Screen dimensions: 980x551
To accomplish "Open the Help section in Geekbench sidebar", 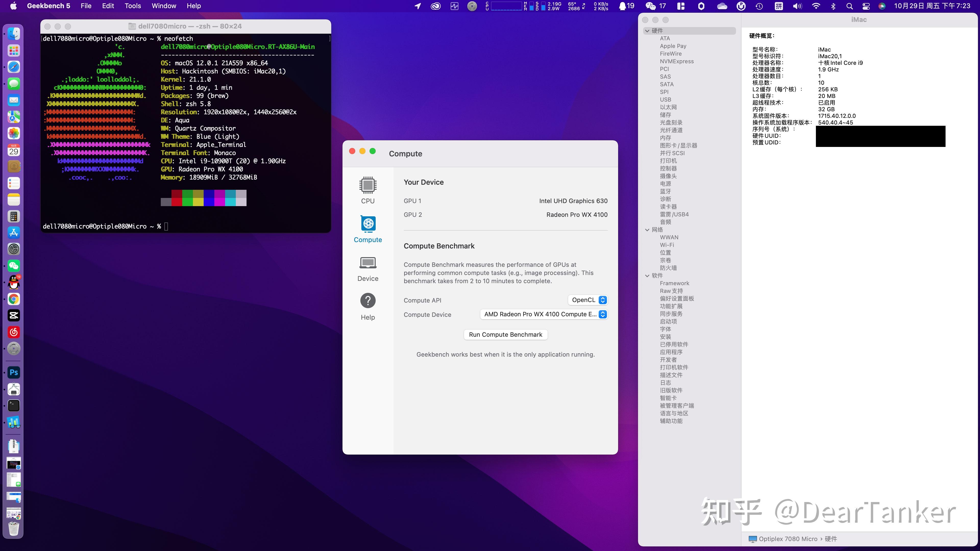I will (367, 307).
